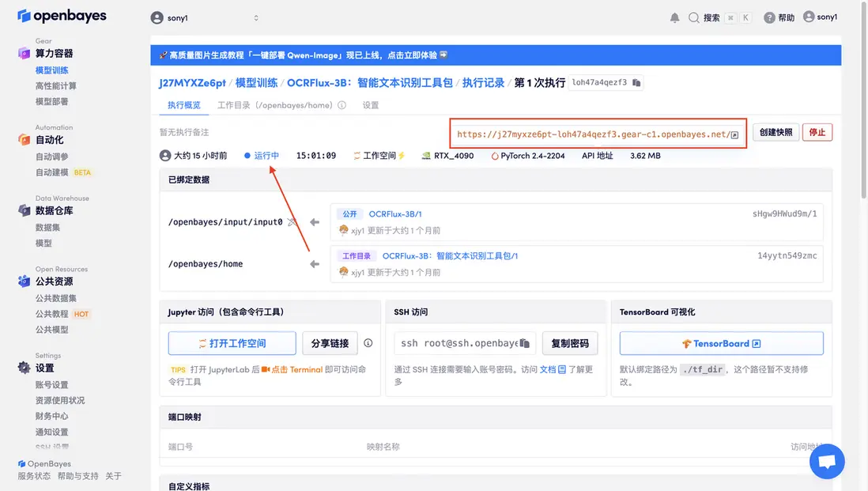The width and height of the screenshot is (868, 491).
Task: Copy the execution ID loh47a4qezf3
Action: click(636, 82)
